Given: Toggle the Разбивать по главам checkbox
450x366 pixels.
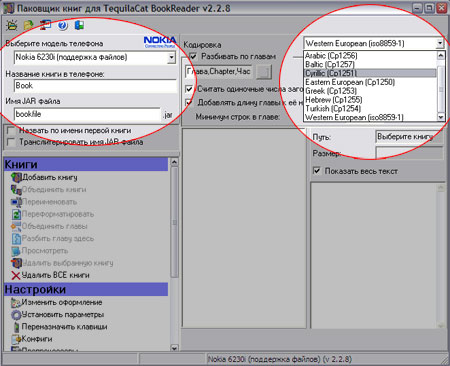Looking at the screenshot, I should [x=193, y=56].
